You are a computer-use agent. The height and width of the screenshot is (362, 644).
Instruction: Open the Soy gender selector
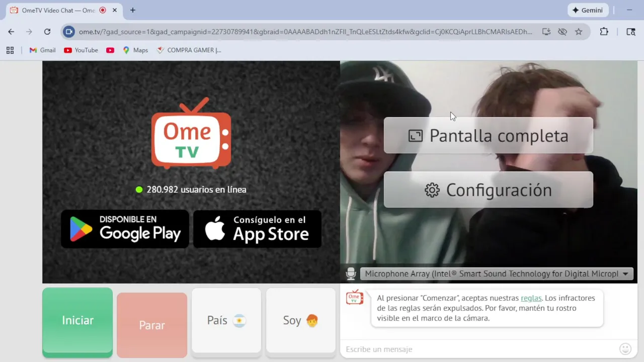click(301, 321)
